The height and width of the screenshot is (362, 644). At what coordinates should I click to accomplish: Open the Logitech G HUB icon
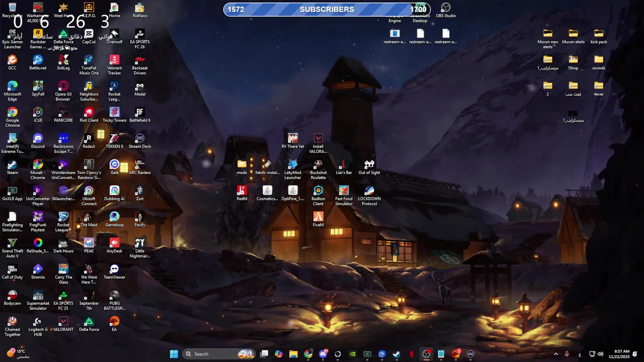[38, 326]
